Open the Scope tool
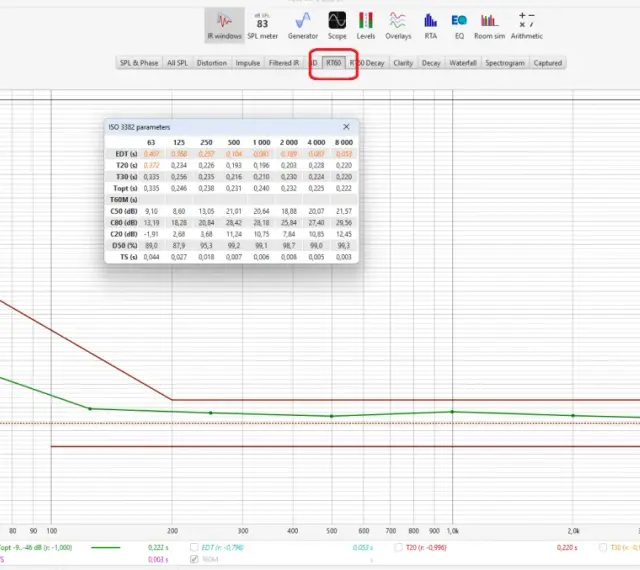This screenshot has height=570, width=640. 337,25
